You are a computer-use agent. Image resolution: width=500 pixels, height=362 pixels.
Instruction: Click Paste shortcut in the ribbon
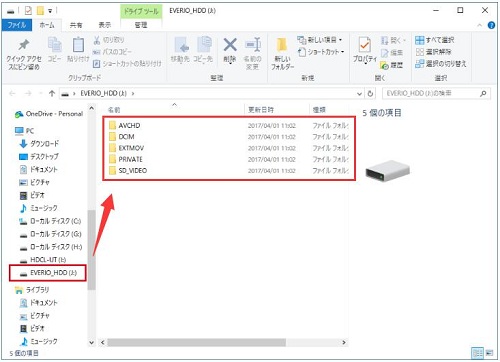click(x=127, y=63)
